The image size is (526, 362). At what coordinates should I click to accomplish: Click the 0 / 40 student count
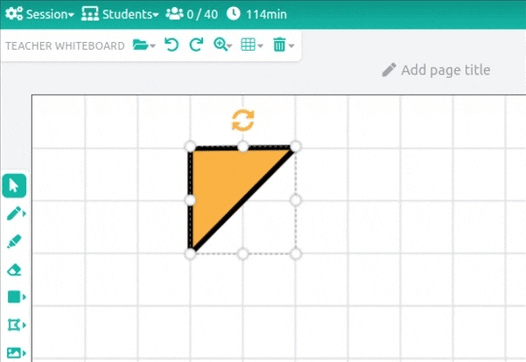pyautogui.click(x=192, y=14)
